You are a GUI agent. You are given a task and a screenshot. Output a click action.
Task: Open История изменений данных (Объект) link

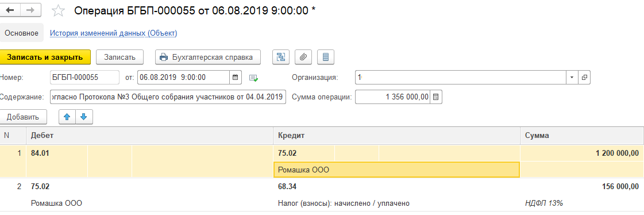click(x=113, y=33)
